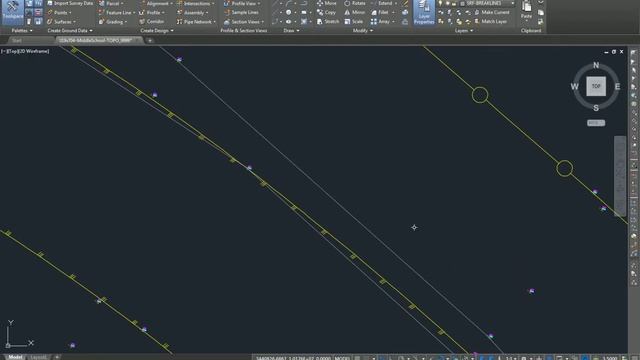
Task: Click the Top 2D Wireframe viewport label
Action: [25, 51]
